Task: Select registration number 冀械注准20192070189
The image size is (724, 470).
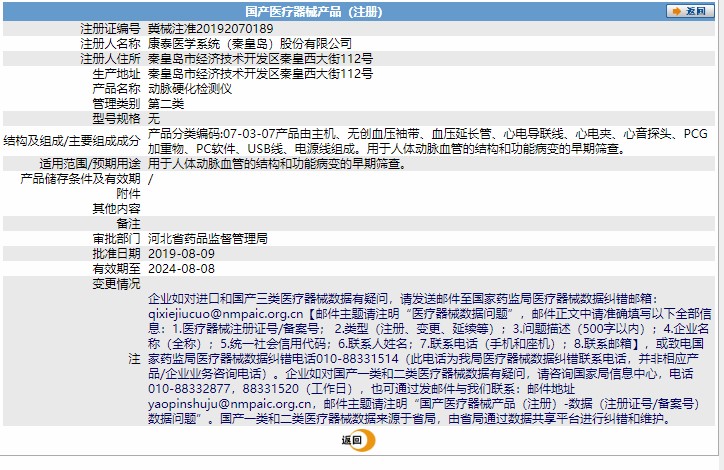Action: (x=211, y=29)
